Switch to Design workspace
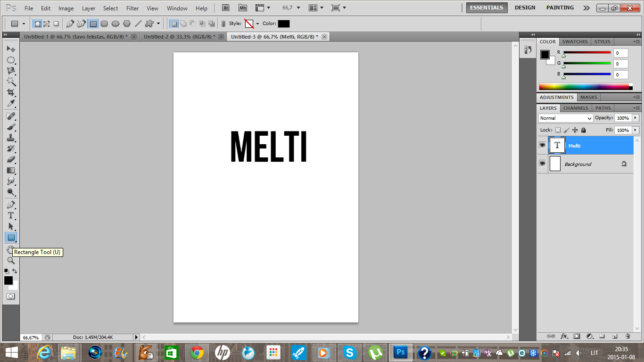The width and height of the screenshot is (644, 362). click(x=525, y=8)
